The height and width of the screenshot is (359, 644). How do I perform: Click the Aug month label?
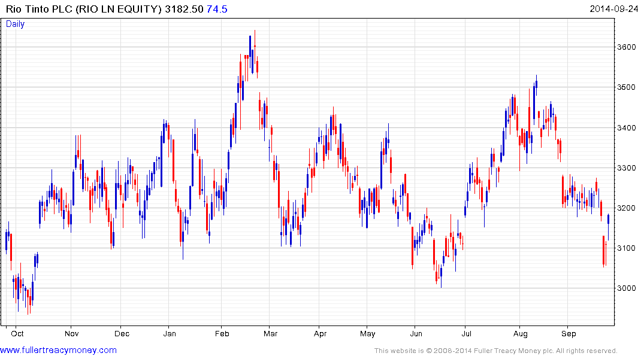click(x=521, y=333)
